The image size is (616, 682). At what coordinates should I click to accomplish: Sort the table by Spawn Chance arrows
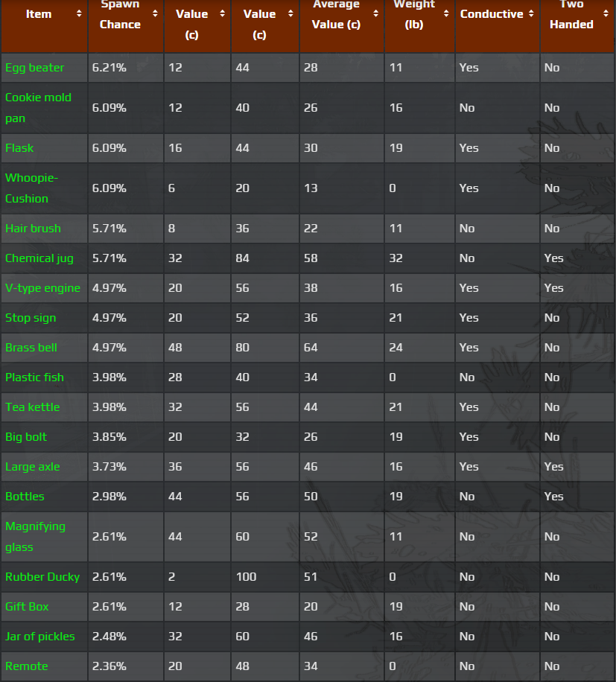155,13
